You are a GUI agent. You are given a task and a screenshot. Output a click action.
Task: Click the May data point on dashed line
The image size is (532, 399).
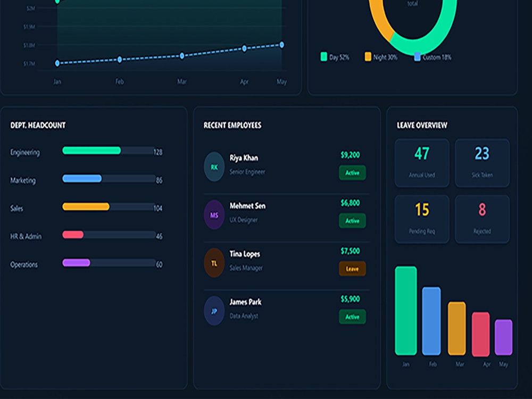click(x=281, y=45)
